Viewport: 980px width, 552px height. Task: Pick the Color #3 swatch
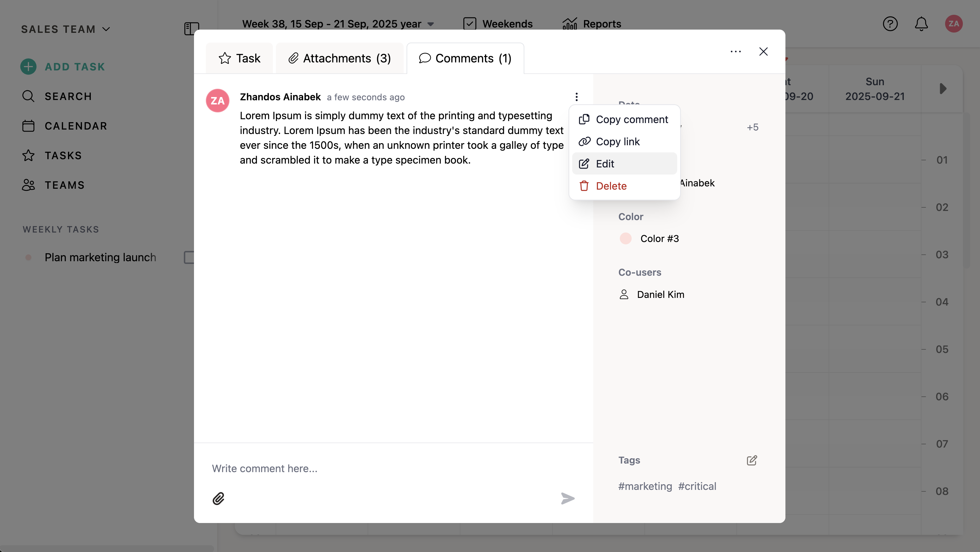pos(625,239)
